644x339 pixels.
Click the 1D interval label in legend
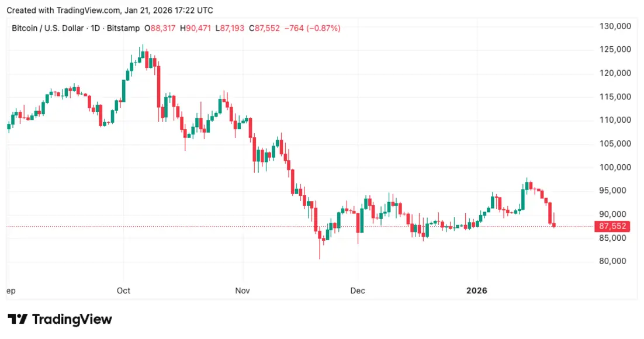click(95, 29)
